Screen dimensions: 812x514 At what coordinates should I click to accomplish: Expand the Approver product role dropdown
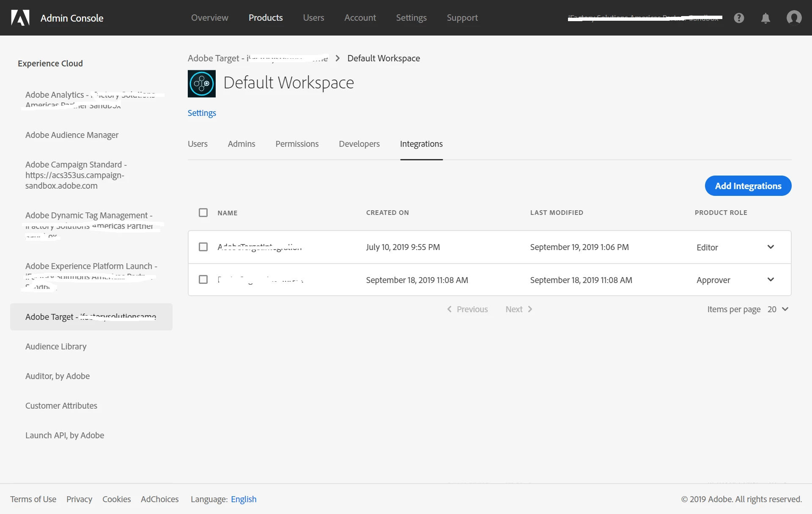771,280
